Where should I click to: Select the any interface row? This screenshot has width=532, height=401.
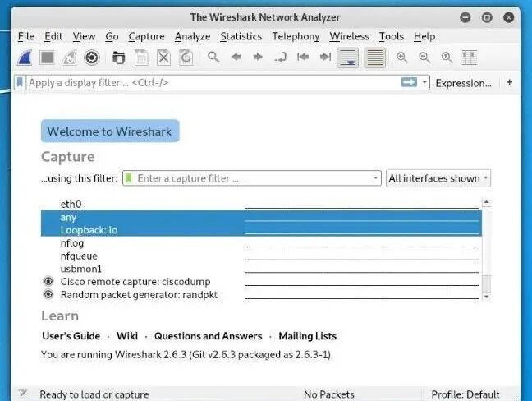pos(261,217)
